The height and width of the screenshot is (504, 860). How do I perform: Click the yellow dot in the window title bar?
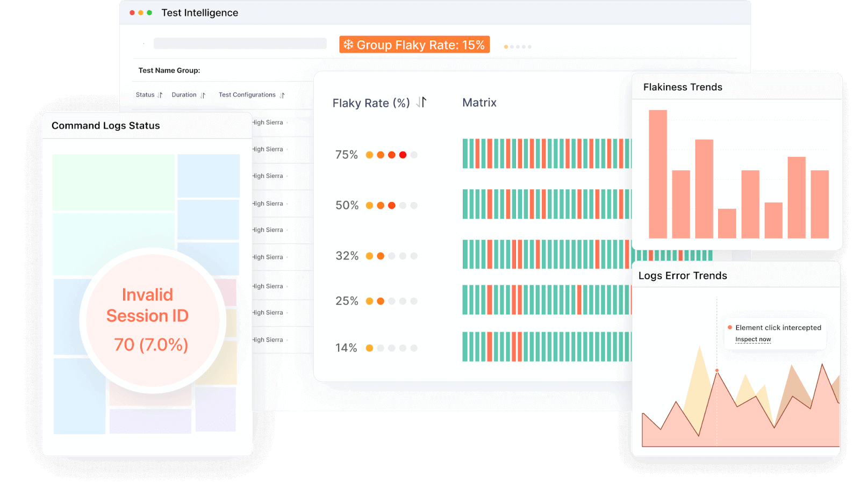[141, 12]
